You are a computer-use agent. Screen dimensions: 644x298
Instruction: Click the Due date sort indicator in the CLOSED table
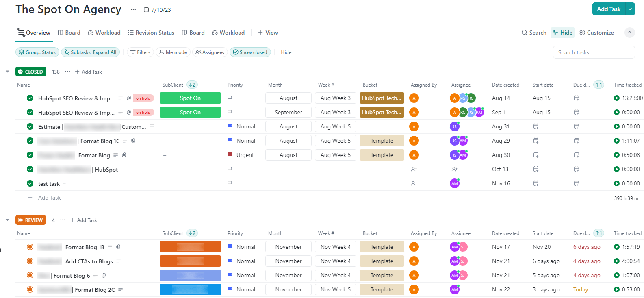click(x=598, y=85)
